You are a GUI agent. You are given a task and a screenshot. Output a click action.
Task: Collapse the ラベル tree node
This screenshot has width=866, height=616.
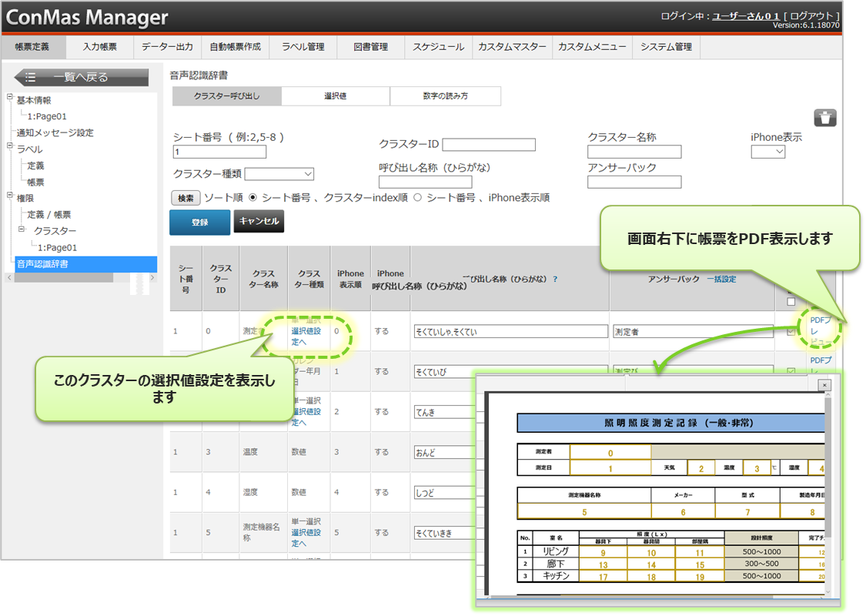pos(10,147)
